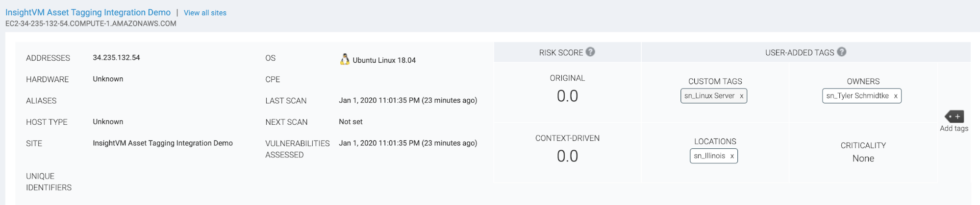Remove the sn_Illinois location tag

point(732,157)
